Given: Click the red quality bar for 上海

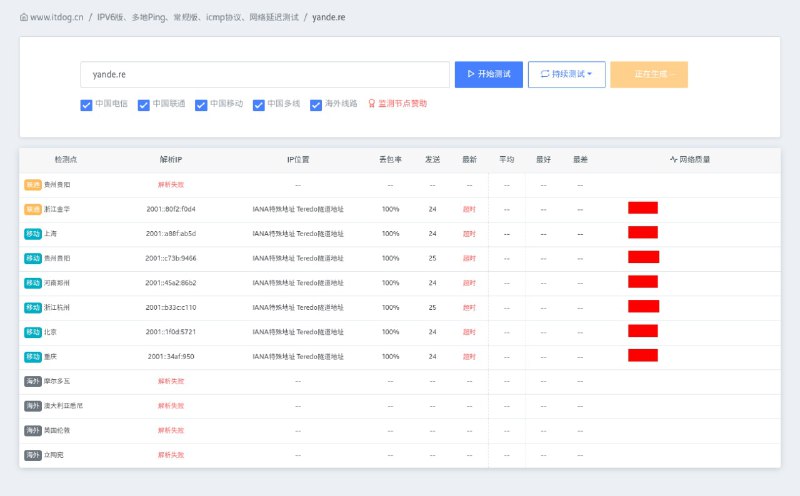Looking at the screenshot, I should 642,233.
